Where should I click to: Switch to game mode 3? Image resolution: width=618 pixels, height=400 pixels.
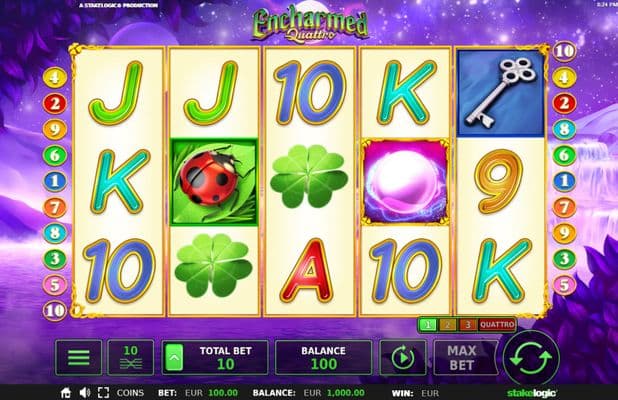467,325
